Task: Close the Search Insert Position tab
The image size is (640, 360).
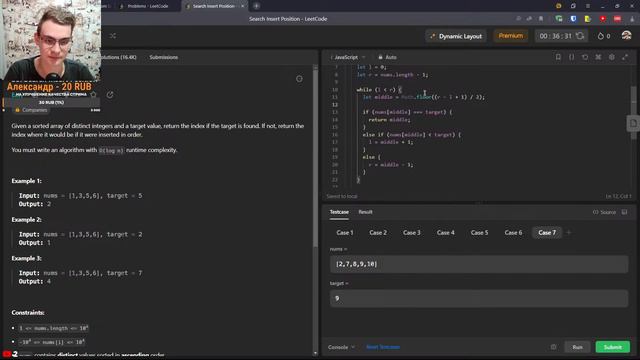Action: coord(242,6)
